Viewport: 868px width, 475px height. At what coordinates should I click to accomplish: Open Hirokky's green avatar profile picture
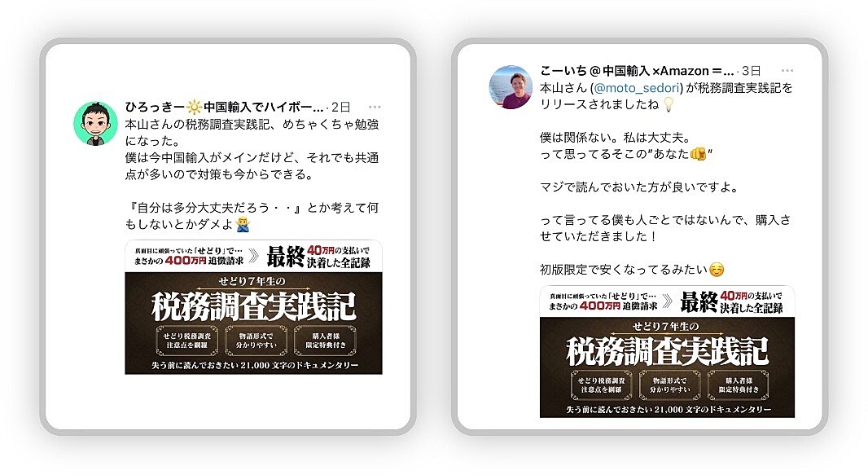tap(95, 124)
